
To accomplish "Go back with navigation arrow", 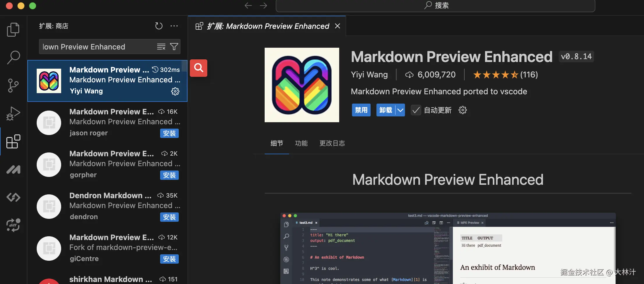I will click(x=248, y=6).
